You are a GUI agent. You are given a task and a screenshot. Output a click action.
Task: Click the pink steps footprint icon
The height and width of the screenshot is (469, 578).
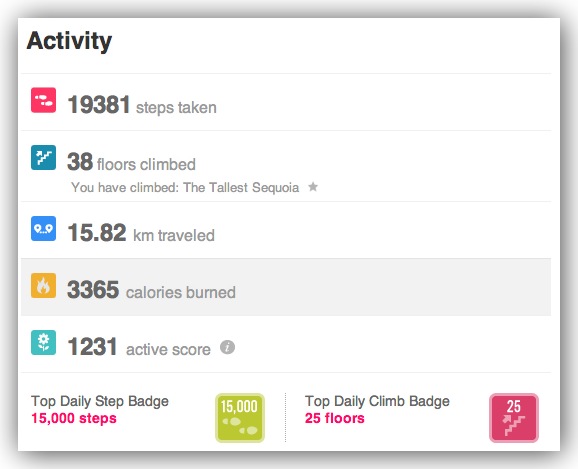(43, 100)
